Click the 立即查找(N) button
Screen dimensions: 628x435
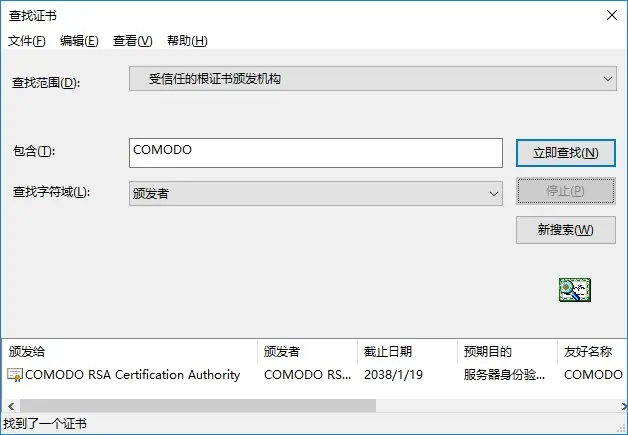point(566,153)
